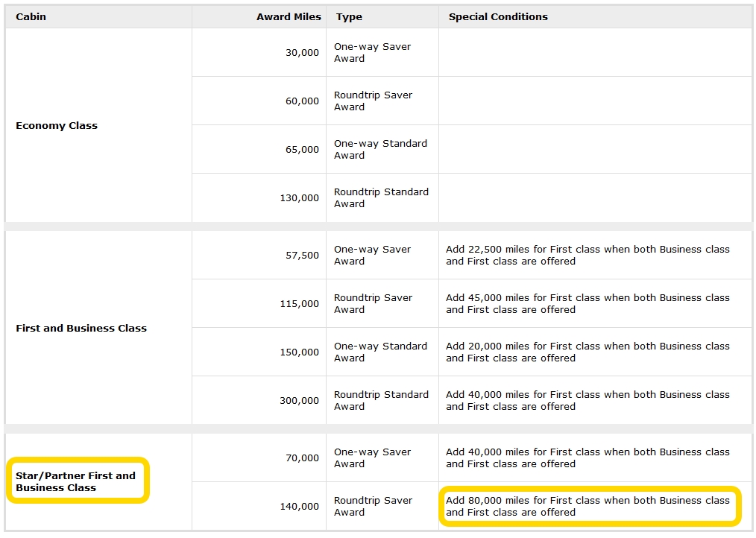Viewport: 756px width, 538px height.
Task: Click the 57,500 award miles value
Action: pyautogui.click(x=302, y=256)
